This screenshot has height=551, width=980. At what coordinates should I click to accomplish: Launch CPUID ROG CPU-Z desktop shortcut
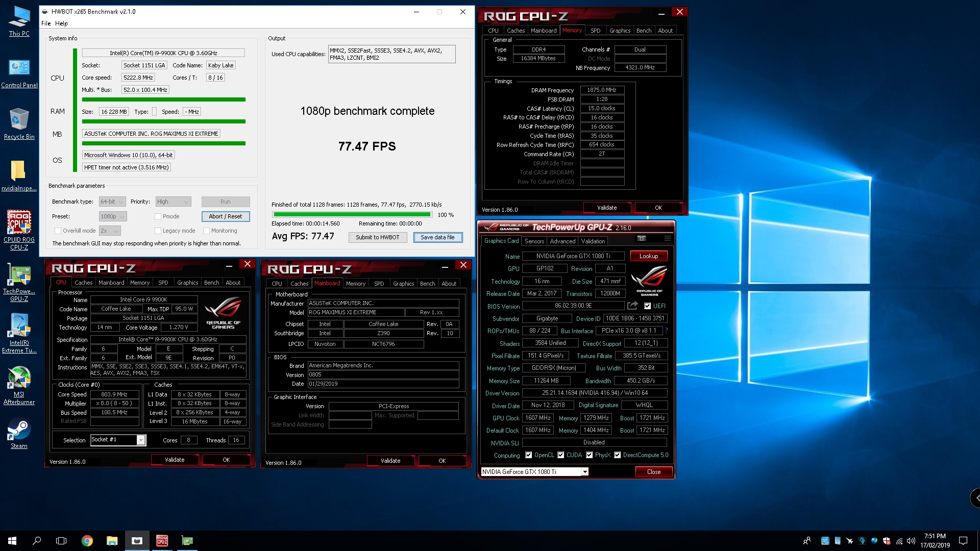19,230
